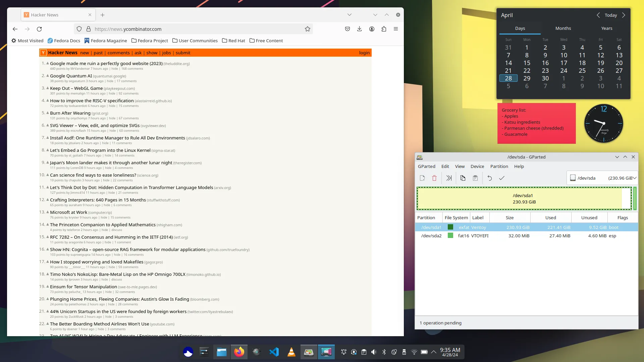
Task: Click the /dev/sda1 partition graphic bar
Action: (524, 199)
